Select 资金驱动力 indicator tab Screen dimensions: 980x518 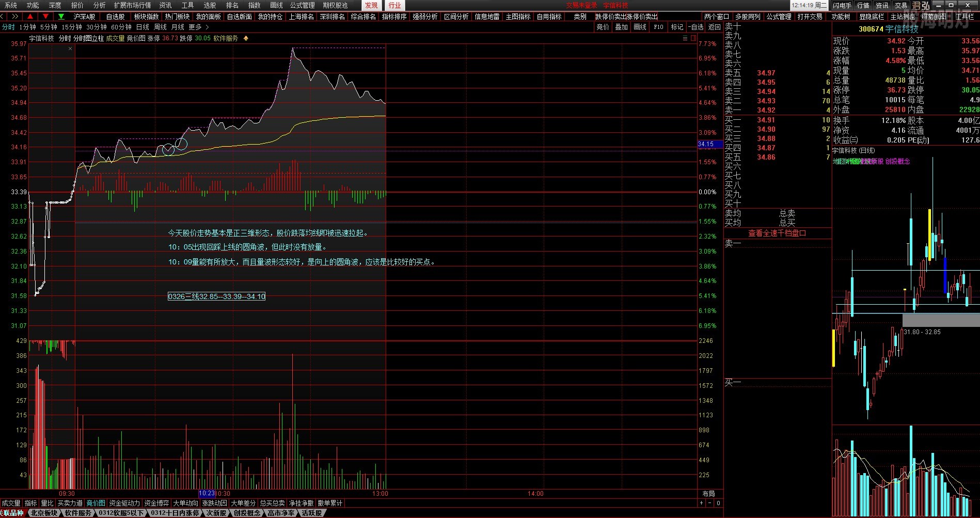(124, 503)
